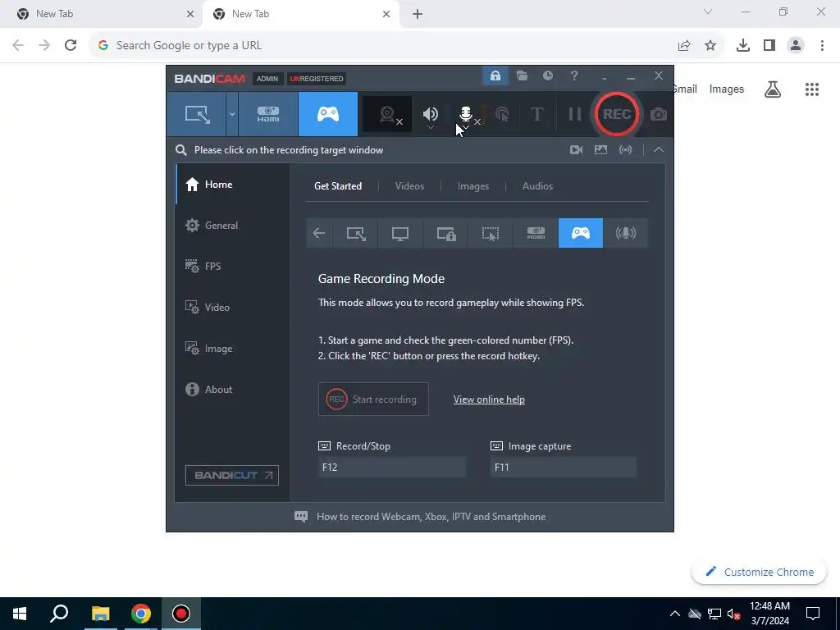Open Home section in sidebar
Viewport: 840px width, 630px height.
point(232,185)
